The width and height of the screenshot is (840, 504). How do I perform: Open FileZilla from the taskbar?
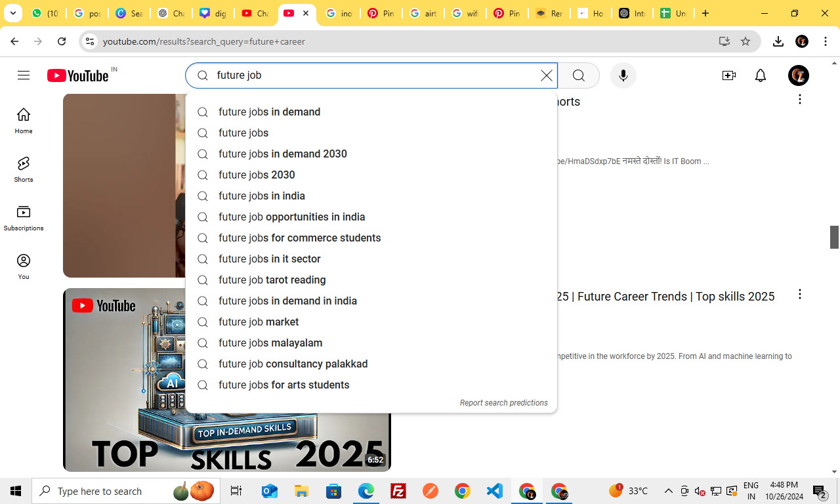tap(398, 491)
